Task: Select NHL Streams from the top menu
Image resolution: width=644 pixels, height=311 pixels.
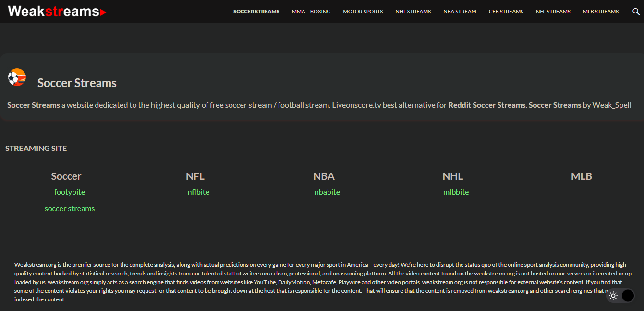Action: (413, 12)
